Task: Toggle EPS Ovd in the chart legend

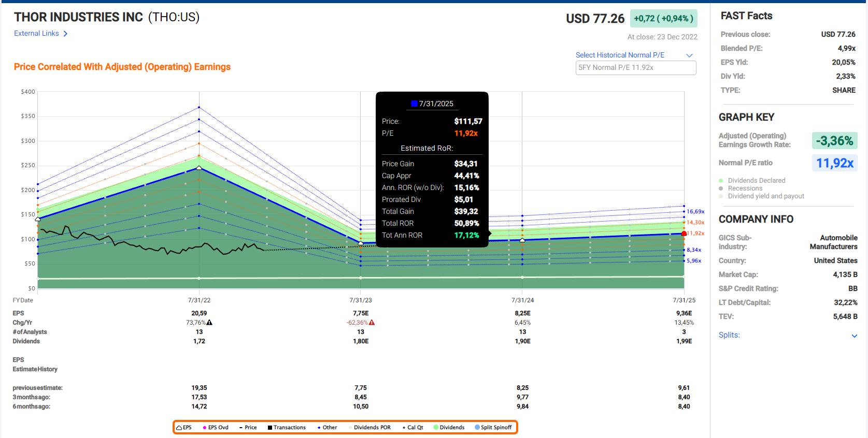Action: pyautogui.click(x=216, y=428)
